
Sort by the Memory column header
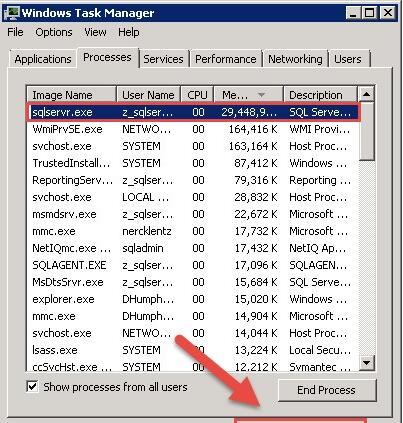coord(248,95)
